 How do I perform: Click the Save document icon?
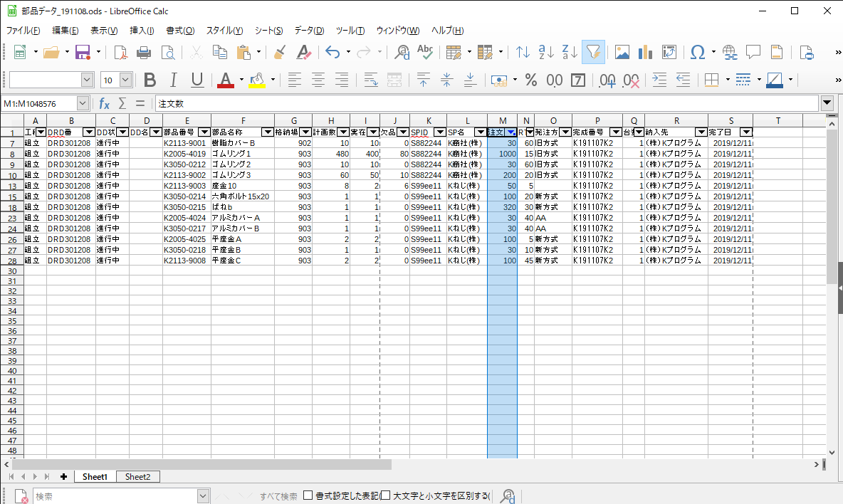83,52
